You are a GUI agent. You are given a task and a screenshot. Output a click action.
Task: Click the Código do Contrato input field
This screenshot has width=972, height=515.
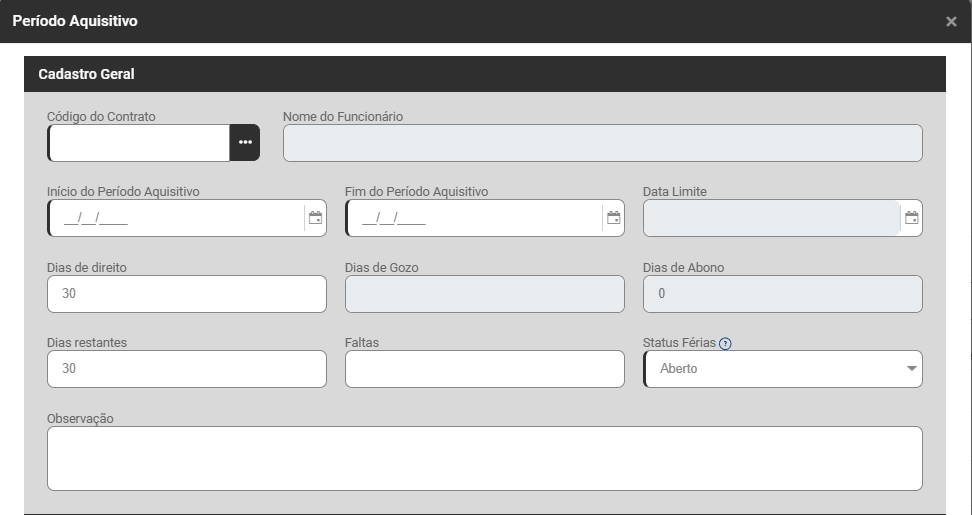click(139, 143)
